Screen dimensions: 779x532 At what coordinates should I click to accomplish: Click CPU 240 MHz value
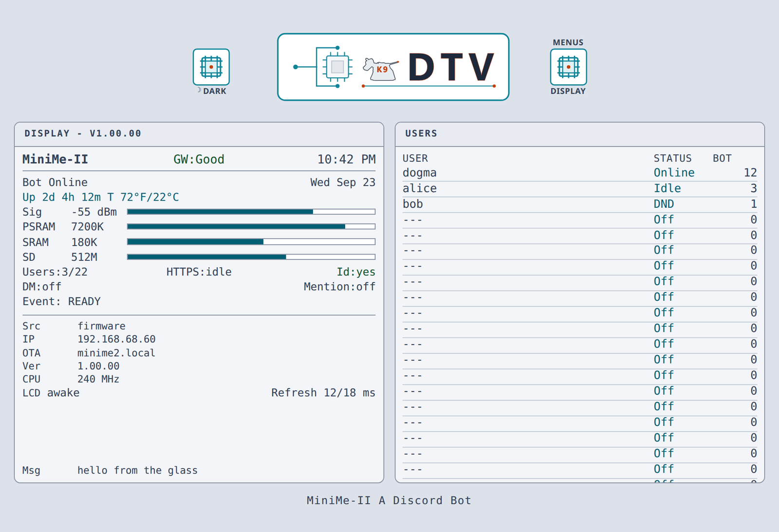tap(98, 379)
